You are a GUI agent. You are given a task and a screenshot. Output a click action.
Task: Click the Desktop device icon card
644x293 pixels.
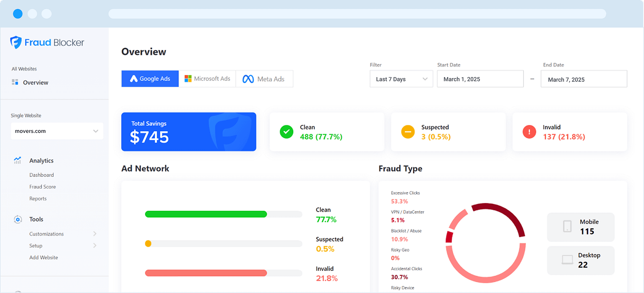(581, 260)
